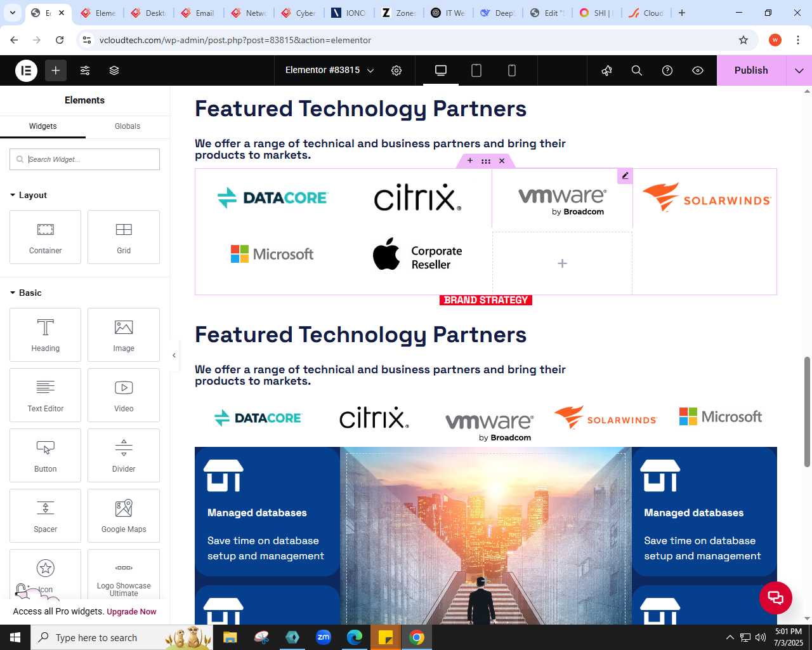
Task: Select the Grid widget
Action: pyautogui.click(x=124, y=237)
